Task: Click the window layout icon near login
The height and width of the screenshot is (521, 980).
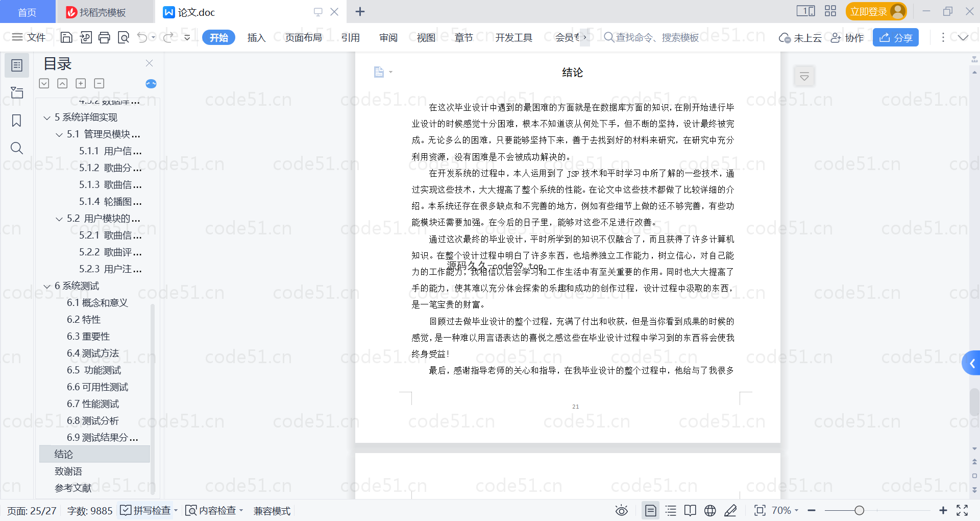Action: [805, 11]
